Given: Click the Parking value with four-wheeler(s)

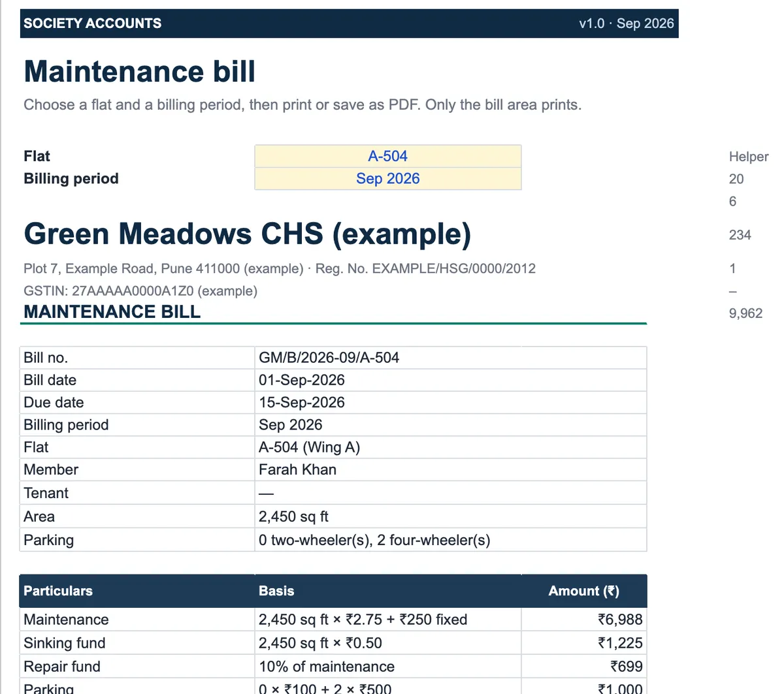Looking at the screenshot, I should pos(374,540).
